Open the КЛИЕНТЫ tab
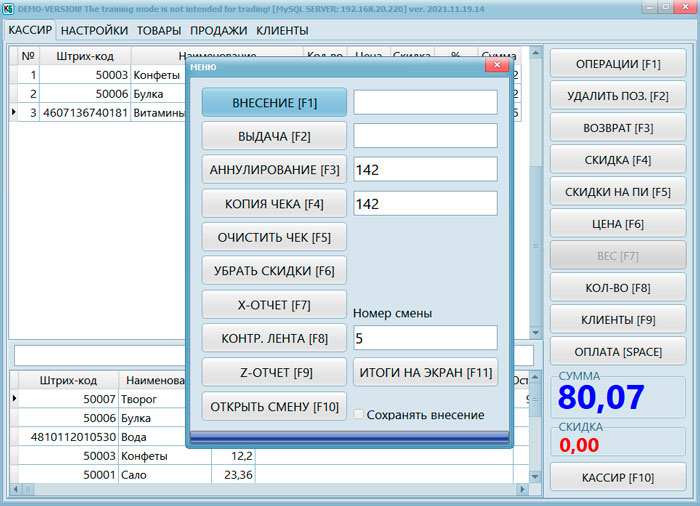This screenshot has height=506, width=700. (282, 30)
